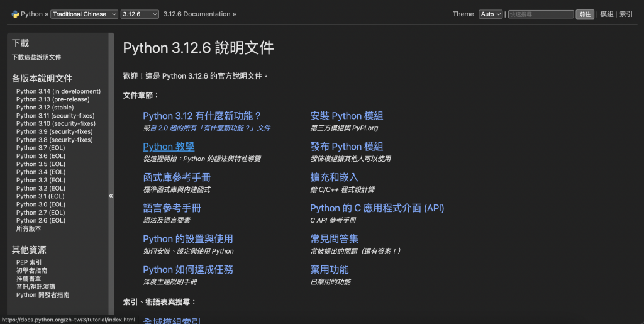Open Python 的 C 應用程式介面 (API) link
The width and height of the screenshot is (644, 324).
377,208
